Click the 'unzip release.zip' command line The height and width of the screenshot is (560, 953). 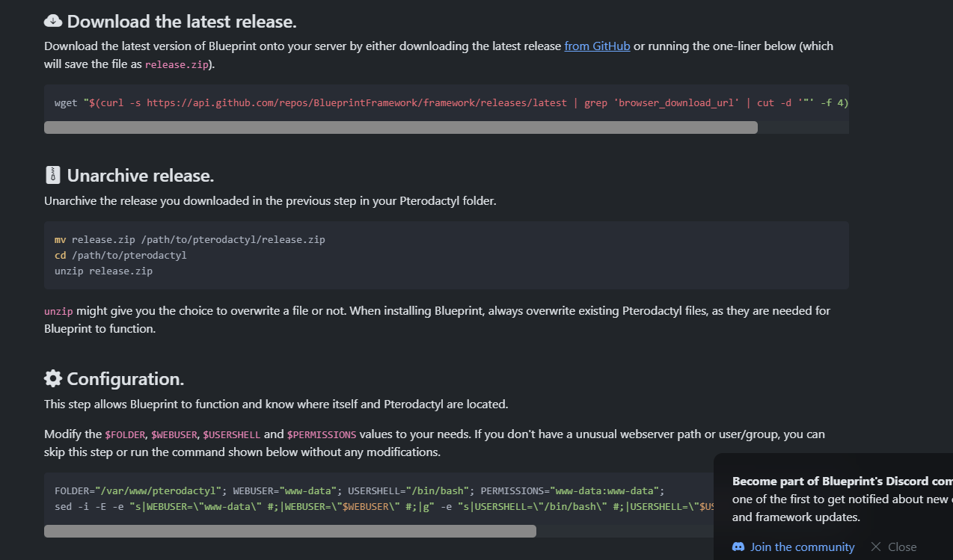[103, 271]
